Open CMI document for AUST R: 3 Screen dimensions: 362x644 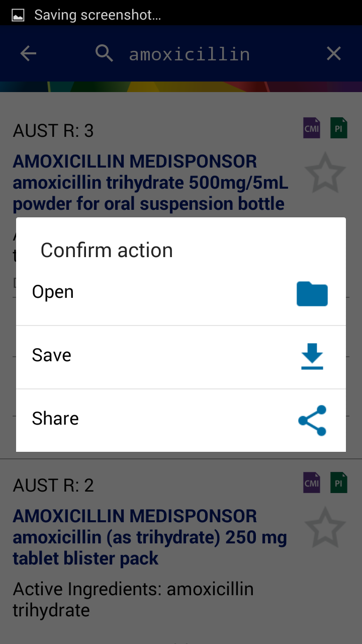[312, 128]
